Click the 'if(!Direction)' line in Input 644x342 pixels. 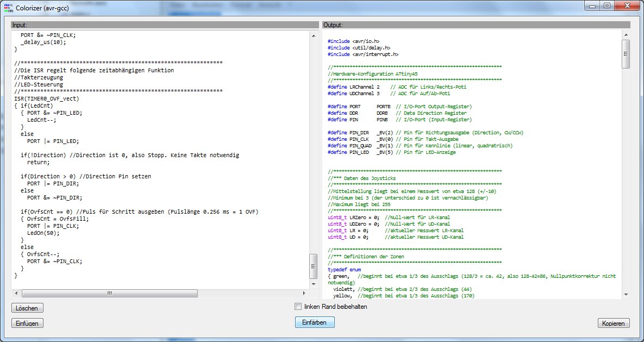[x=130, y=156]
